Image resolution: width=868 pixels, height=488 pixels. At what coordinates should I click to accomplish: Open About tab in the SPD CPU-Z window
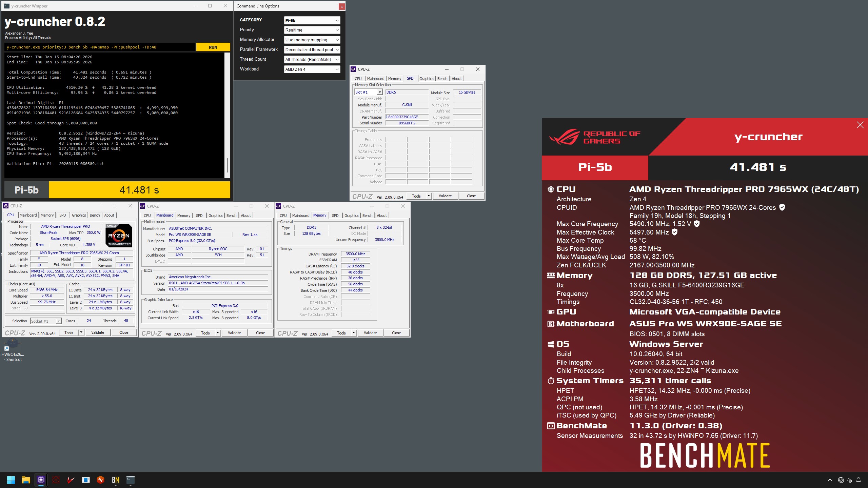pyautogui.click(x=457, y=79)
